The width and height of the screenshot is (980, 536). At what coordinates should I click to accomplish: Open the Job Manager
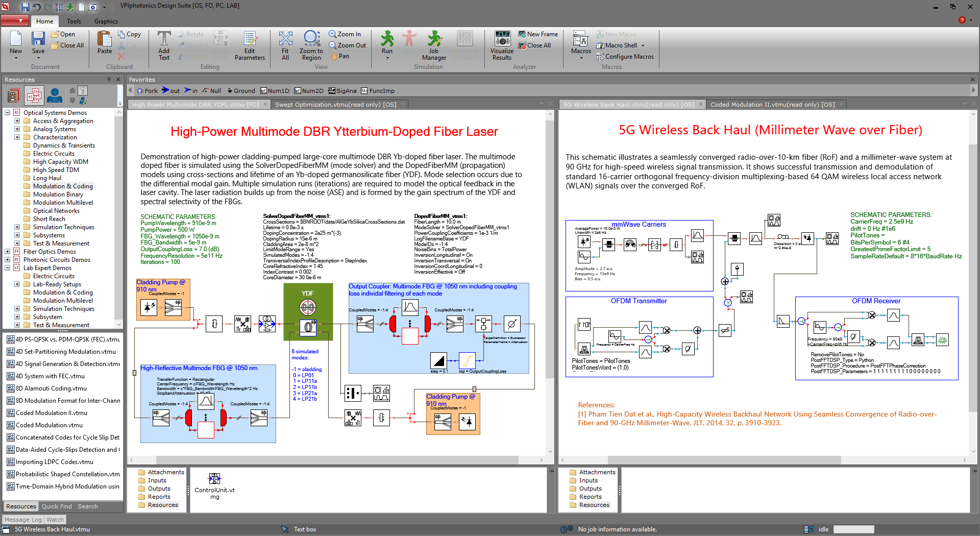[x=434, y=45]
